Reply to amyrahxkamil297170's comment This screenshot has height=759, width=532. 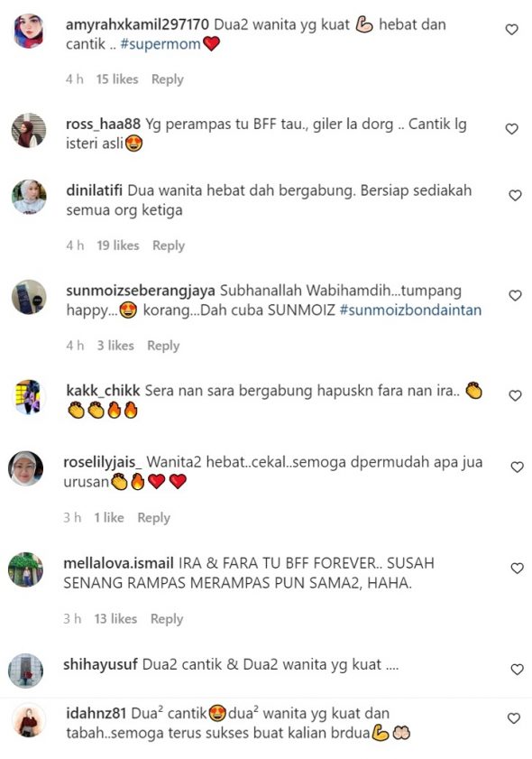click(x=168, y=79)
